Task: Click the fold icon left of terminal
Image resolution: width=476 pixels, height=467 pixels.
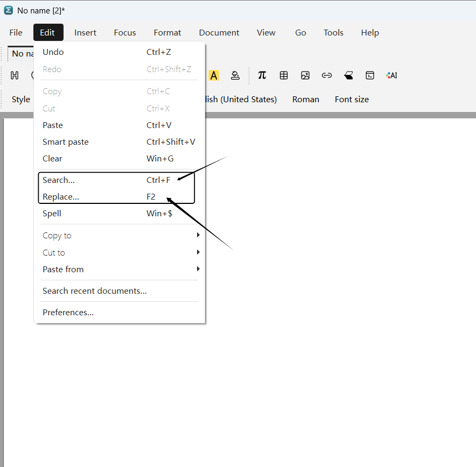Action: (348, 75)
